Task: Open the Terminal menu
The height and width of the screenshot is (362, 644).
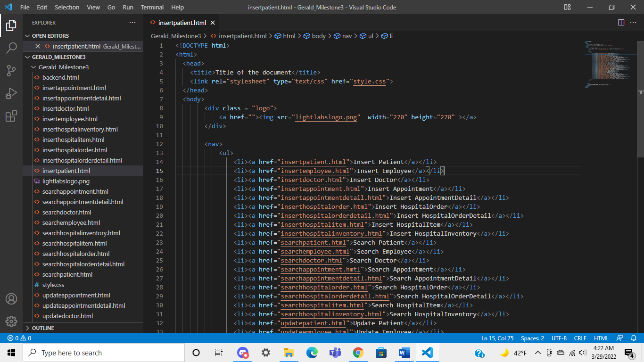Action: point(152,7)
